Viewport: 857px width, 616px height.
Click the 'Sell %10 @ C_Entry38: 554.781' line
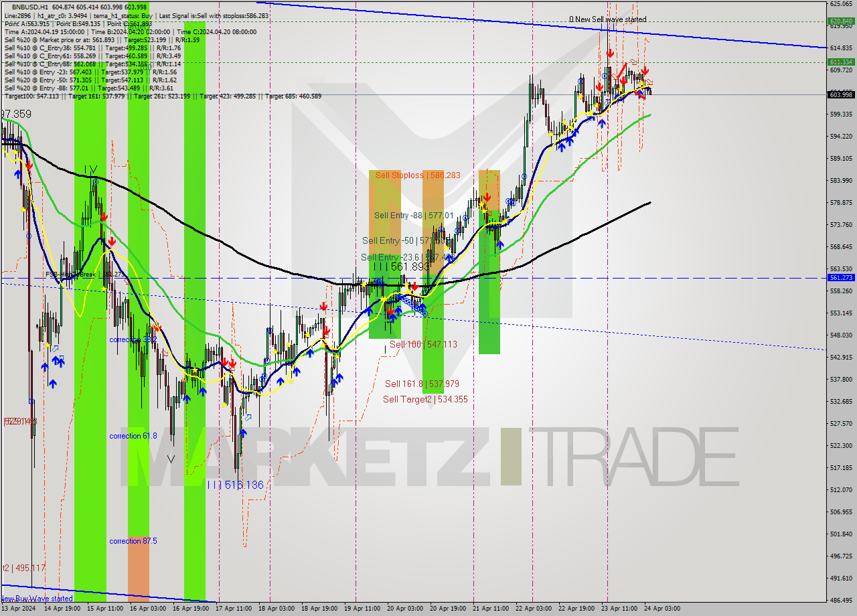[92, 48]
